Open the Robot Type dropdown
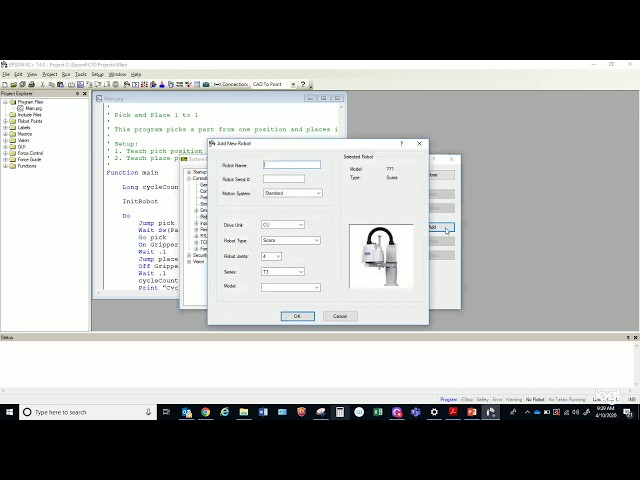Image resolution: width=640 pixels, height=480 pixels. [x=316, y=240]
